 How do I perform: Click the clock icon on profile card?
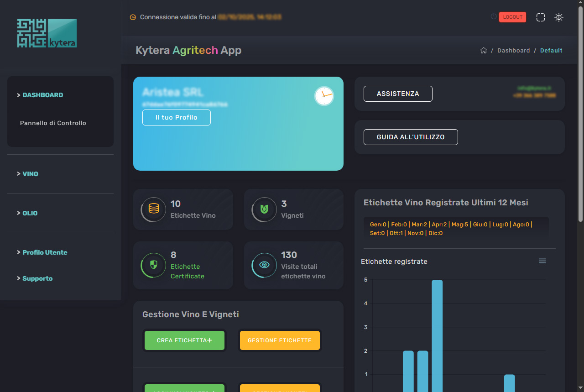[x=324, y=96]
